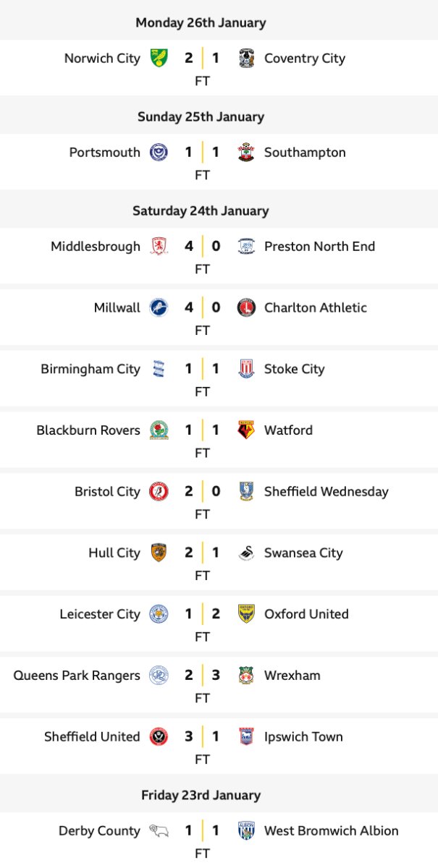This screenshot has width=438, height=868.
Task: Open Preston North End team link
Action: (x=319, y=247)
